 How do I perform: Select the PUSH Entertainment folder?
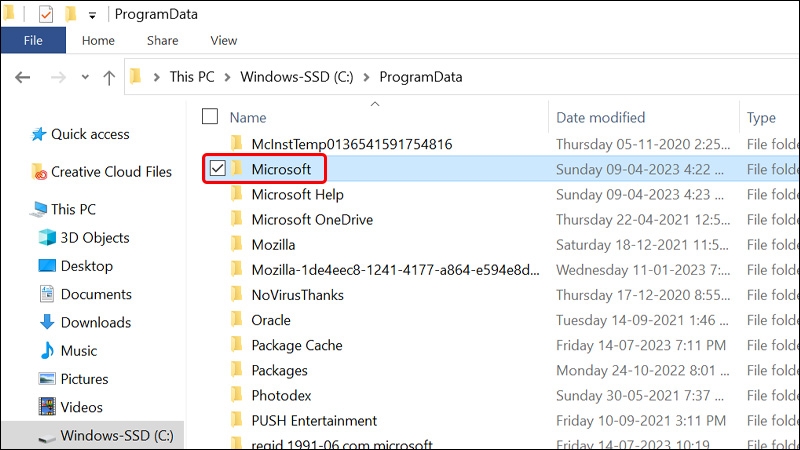click(314, 421)
